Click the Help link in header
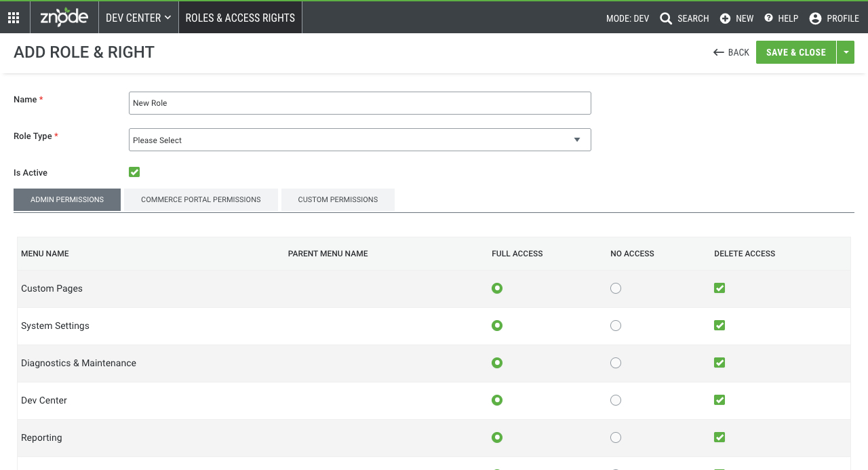The height and width of the screenshot is (470, 868). pyautogui.click(x=788, y=18)
